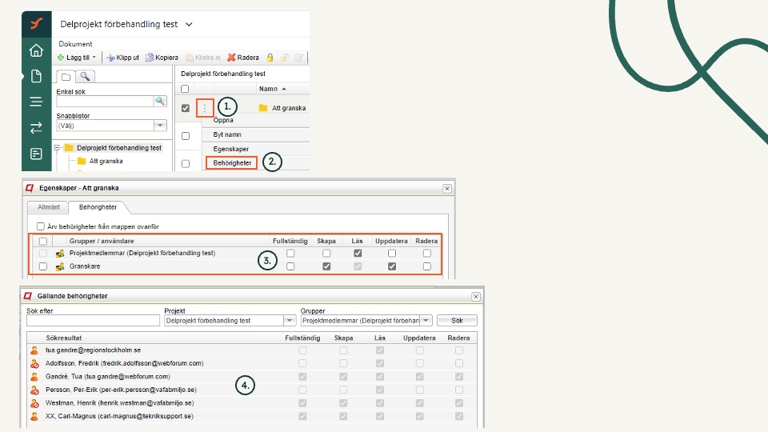This screenshot has width=768, height=432.
Task: Select Att granska folder in the tree
Action: click(x=106, y=161)
